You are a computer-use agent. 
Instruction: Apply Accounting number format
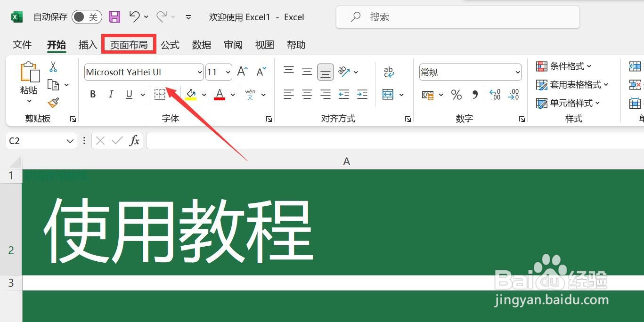click(428, 95)
